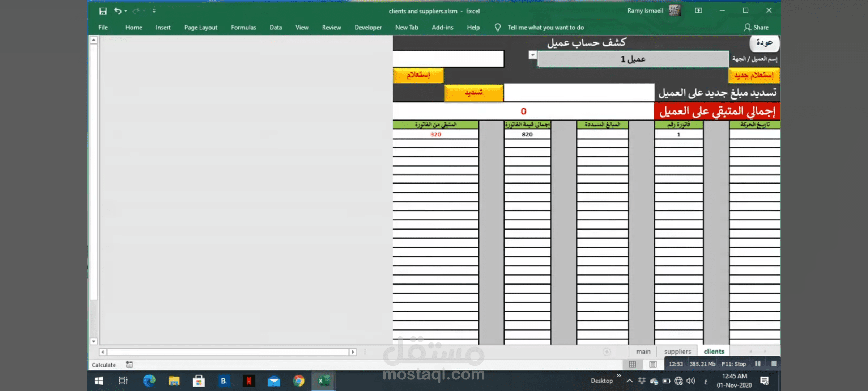
Task: Open the File menu
Action: click(103, 28)
